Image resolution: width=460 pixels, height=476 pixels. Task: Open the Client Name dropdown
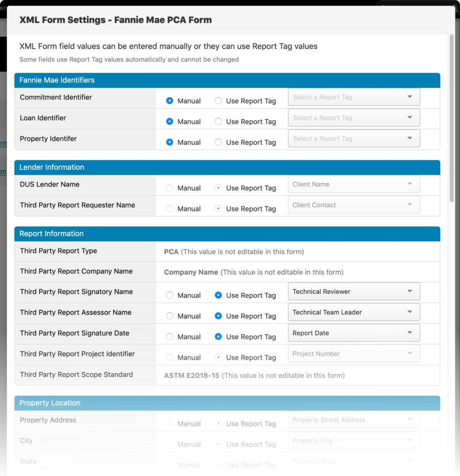coord(354,184)
